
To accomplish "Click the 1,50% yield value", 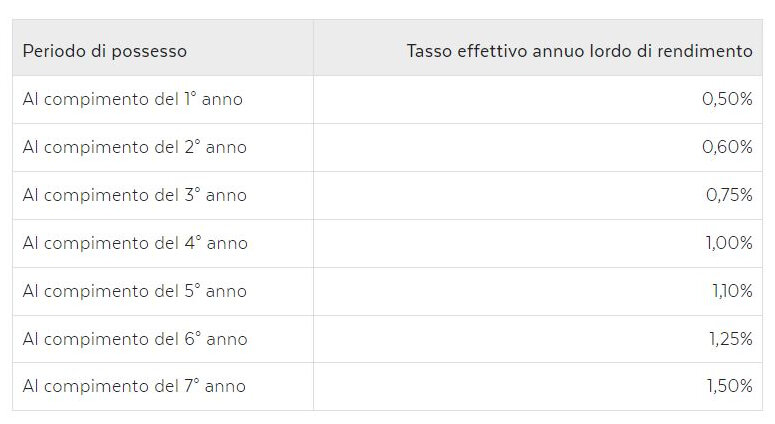I will [x=730, y=386].
